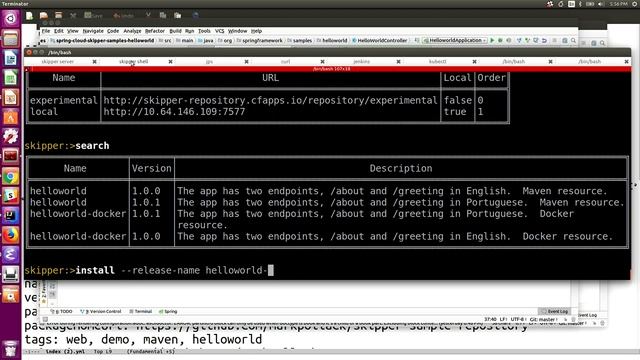Screen dimensions: 640x360
Task: Open System Settings gear icon in dock
Action: [x=10, y=137]
